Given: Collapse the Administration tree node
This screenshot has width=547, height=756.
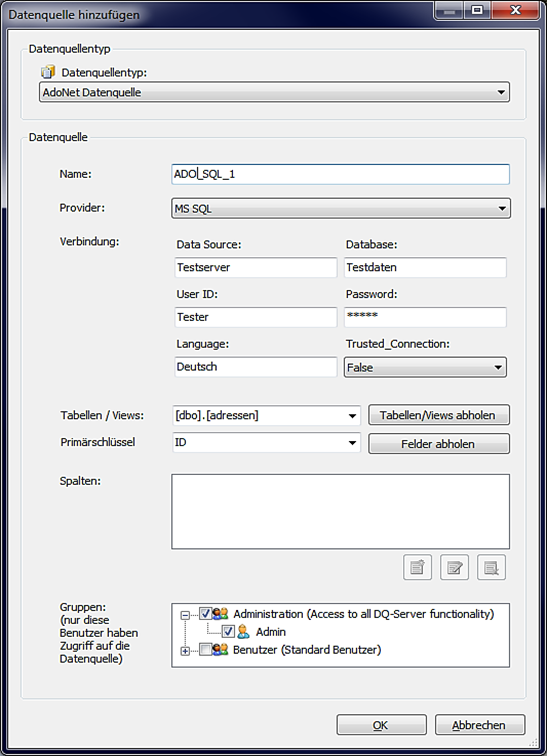Looking at the screenshot, I should pyautogui.click(x=185, y=616).
